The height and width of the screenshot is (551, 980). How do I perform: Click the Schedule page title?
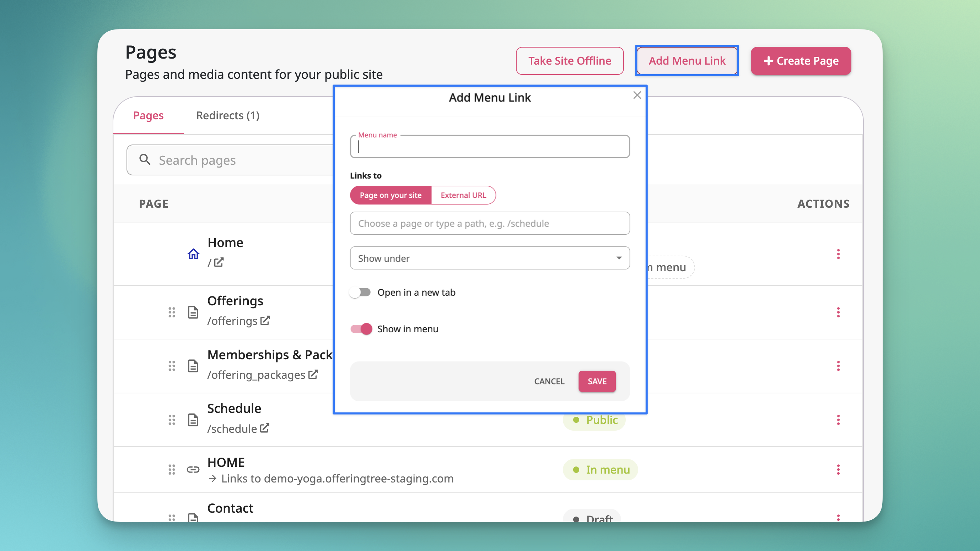click(234, 409)
